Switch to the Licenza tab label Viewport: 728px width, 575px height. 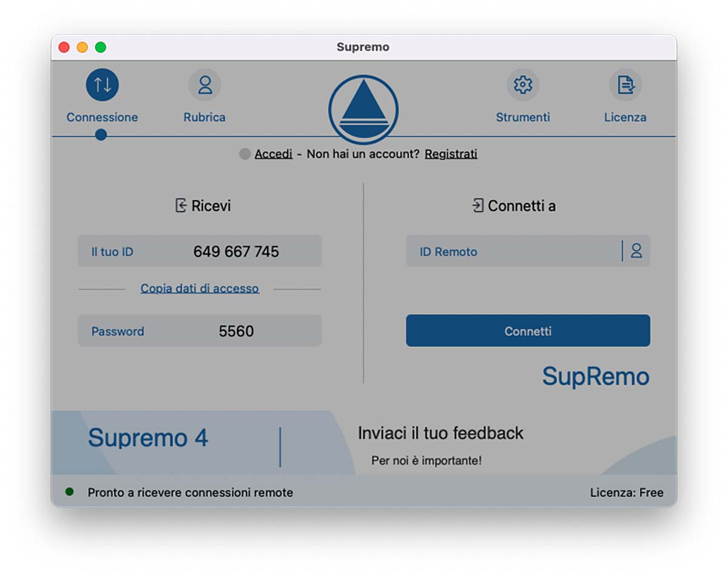625,117
